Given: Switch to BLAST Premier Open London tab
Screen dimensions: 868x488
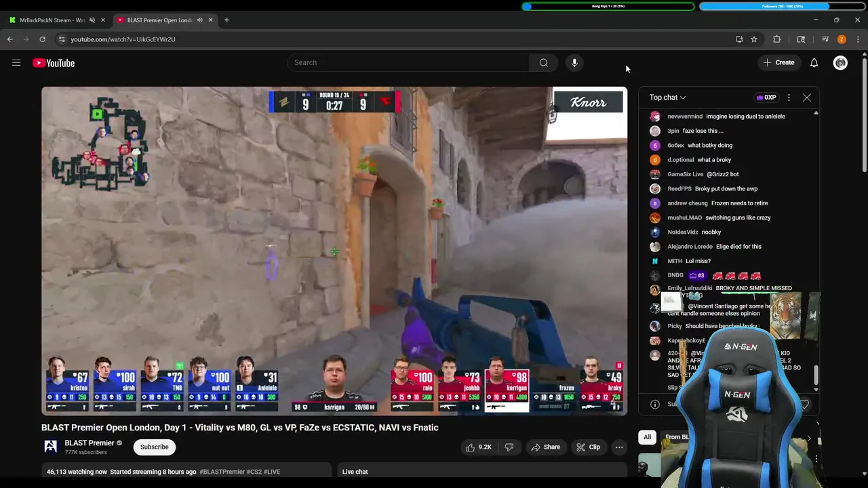Looking at the screenshot, I should [160, 20].
